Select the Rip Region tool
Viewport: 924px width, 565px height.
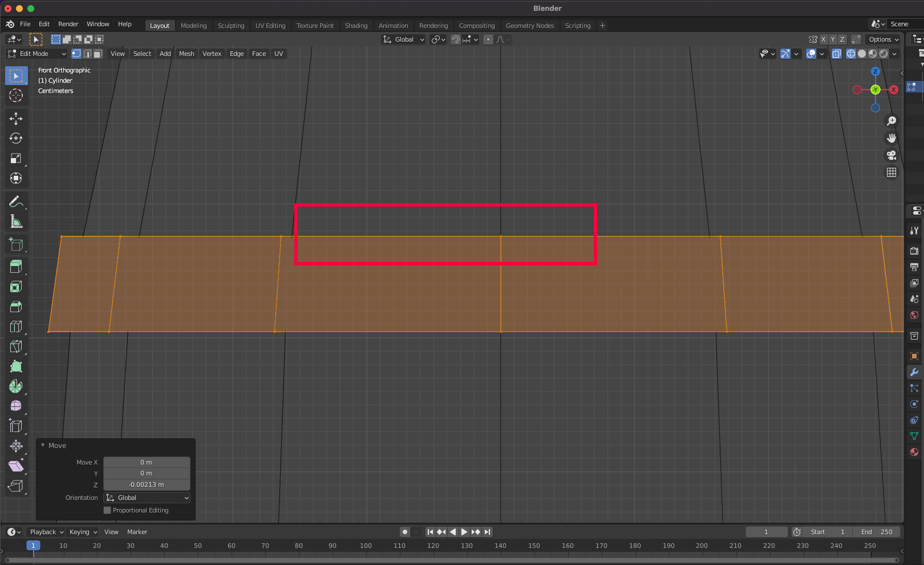pyautogui.click(x=16, y=486)
